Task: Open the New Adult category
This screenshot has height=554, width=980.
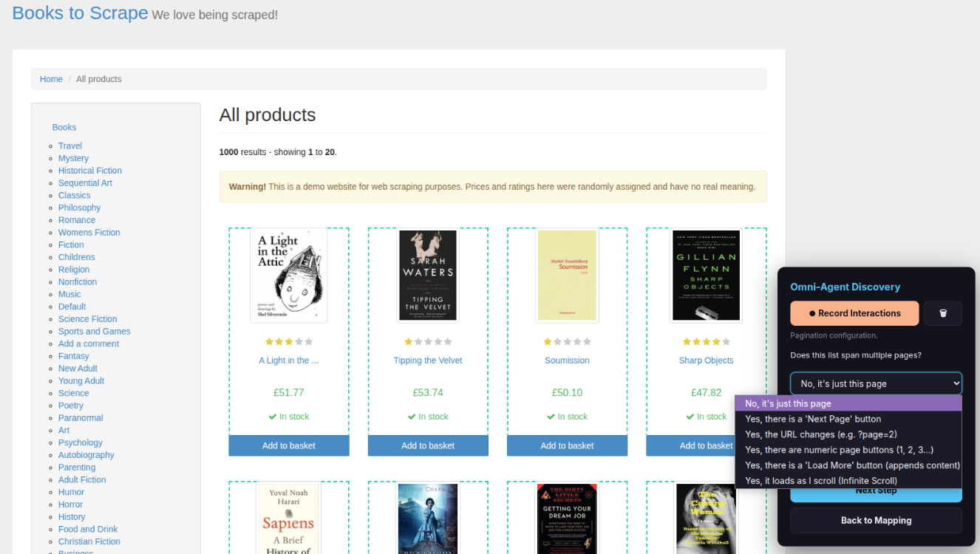Action: [78, 369]
